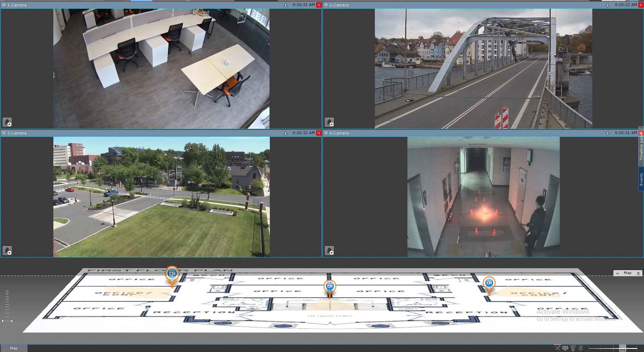Click the crossed-out bell icon in bottom toolbar

pyautogui.click(x=581, y=348)
